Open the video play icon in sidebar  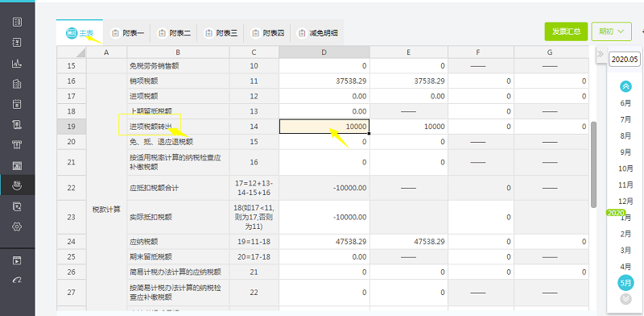[17, 260]
